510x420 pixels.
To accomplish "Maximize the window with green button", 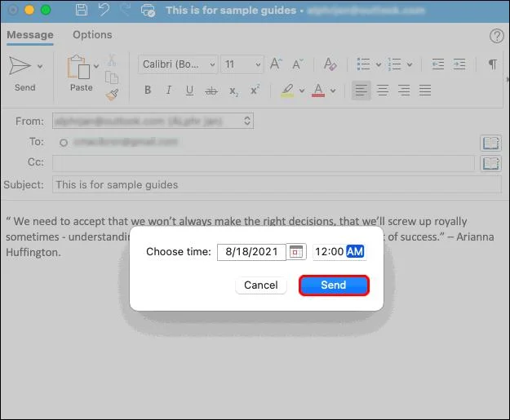I will (x=46, y=10).
